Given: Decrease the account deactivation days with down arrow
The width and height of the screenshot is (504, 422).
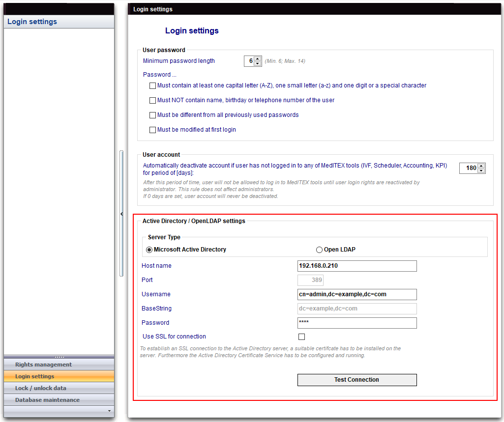Looking at the screenshot, I should (481, 170).
